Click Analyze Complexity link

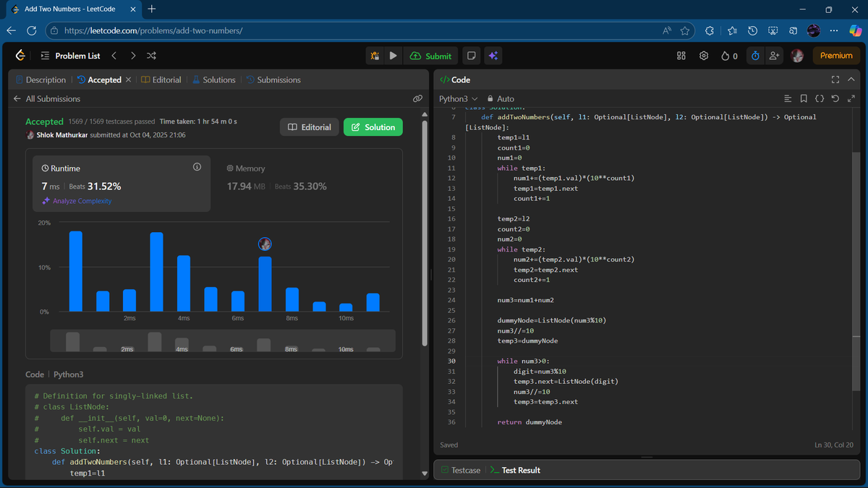(77, 201)
